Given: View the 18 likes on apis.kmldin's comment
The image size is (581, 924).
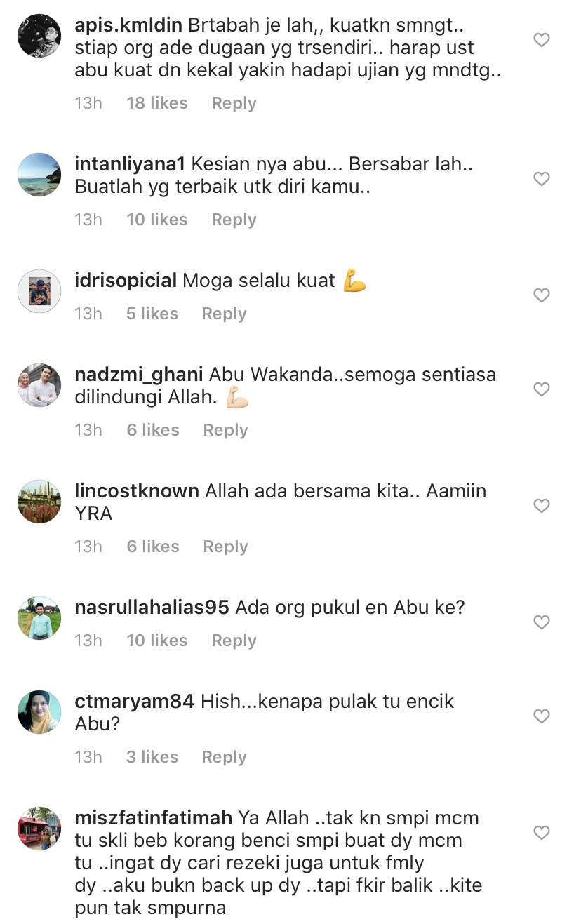Looking at the screenshot, I should pos(157,103).
